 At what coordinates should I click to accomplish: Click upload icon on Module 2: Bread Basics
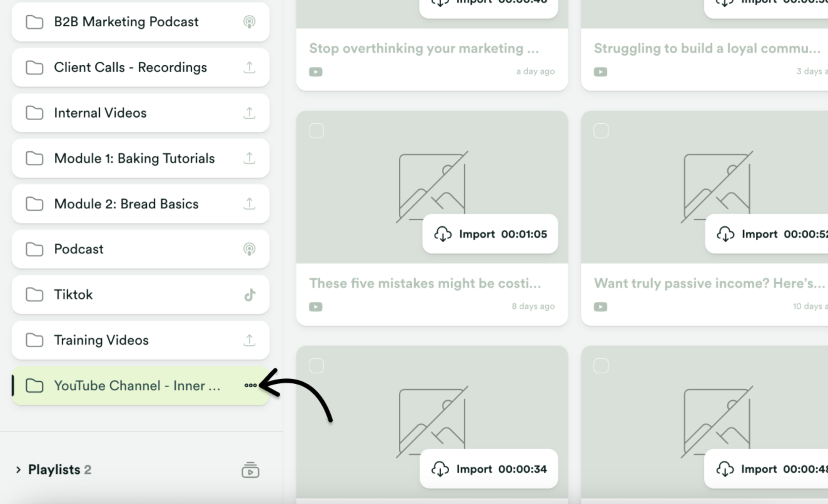[x=249, y=204]
